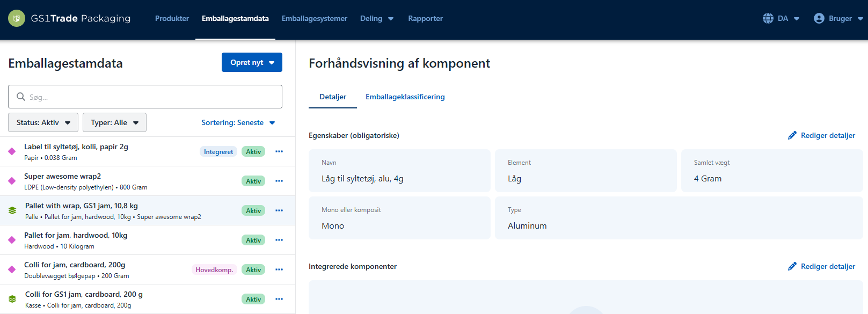
Task: Open three-dot menu for Pallet with wrap
Action: [279, 210]
